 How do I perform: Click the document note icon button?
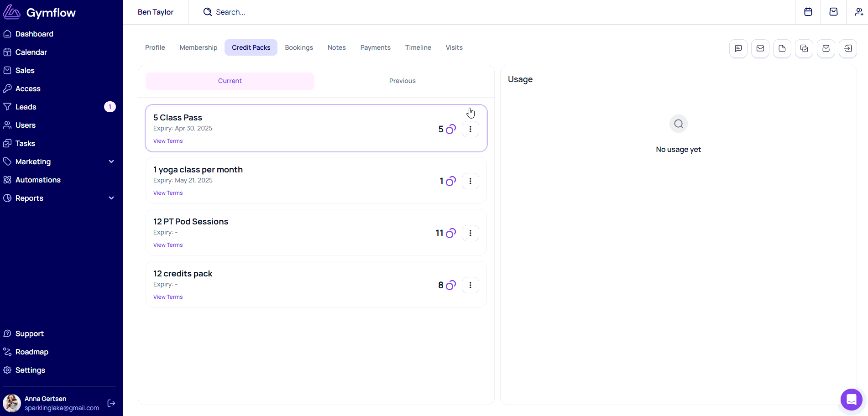point(782,48)
